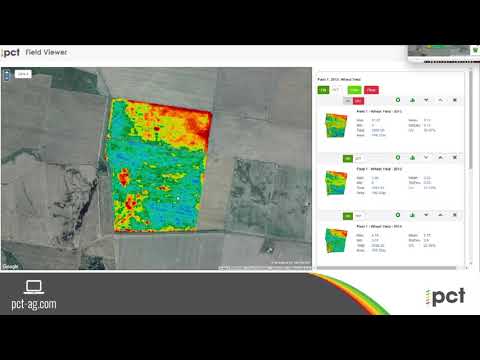Click the white label button on the map

[x=23, y=74]
